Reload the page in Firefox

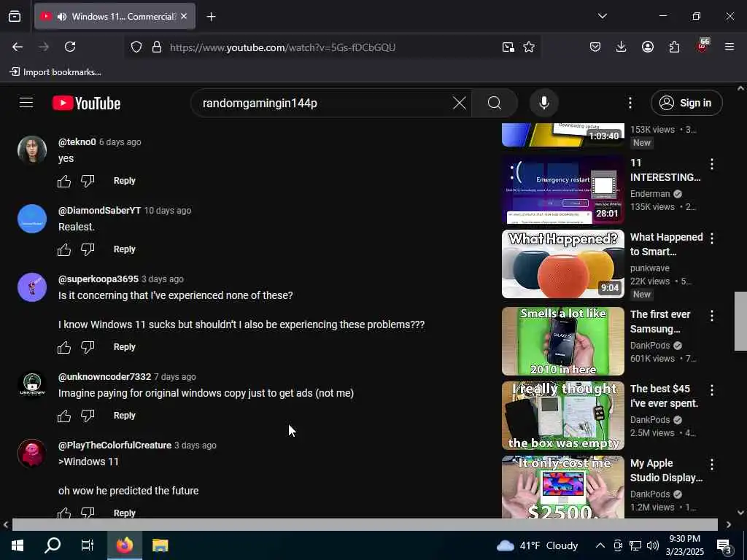pyautogui.click(x=70, y=47)
